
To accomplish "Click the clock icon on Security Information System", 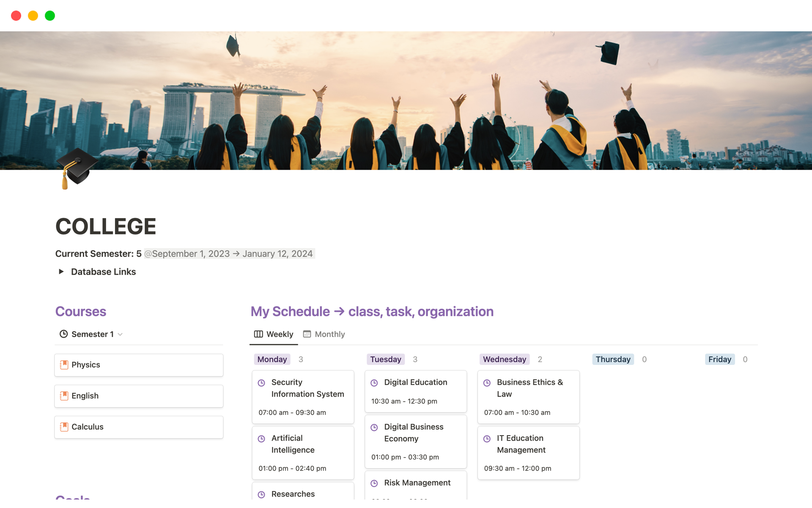I will pyautogui.click(x=261, y=383).
